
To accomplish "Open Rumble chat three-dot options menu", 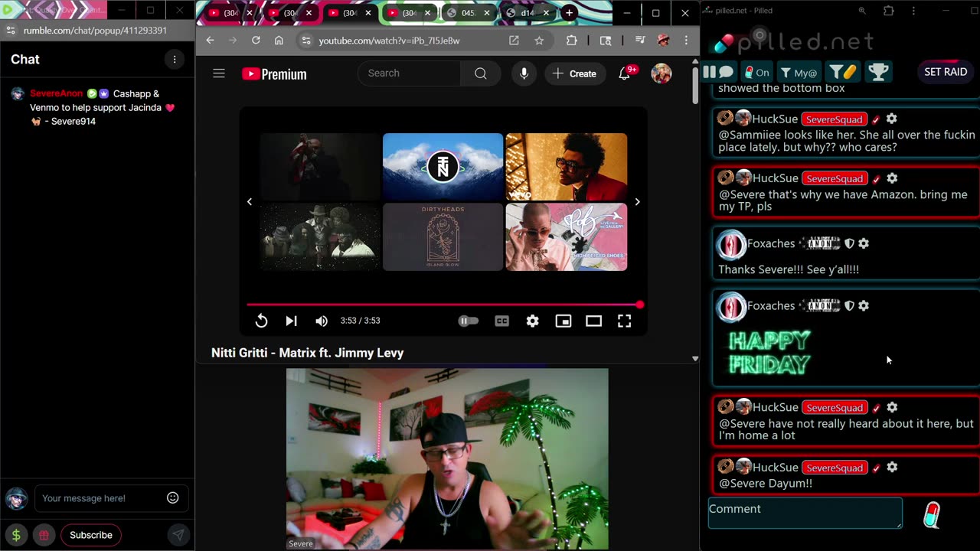I will tap(175, 60).
